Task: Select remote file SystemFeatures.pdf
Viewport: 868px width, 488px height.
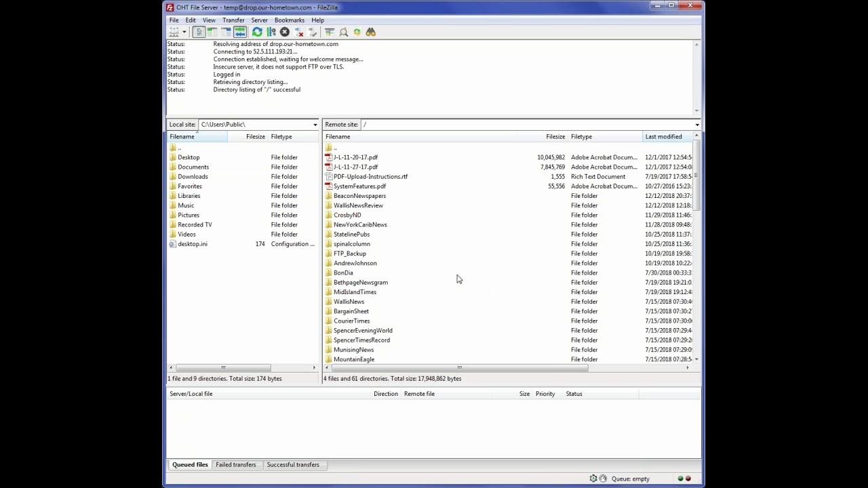Action: (359, 186)
